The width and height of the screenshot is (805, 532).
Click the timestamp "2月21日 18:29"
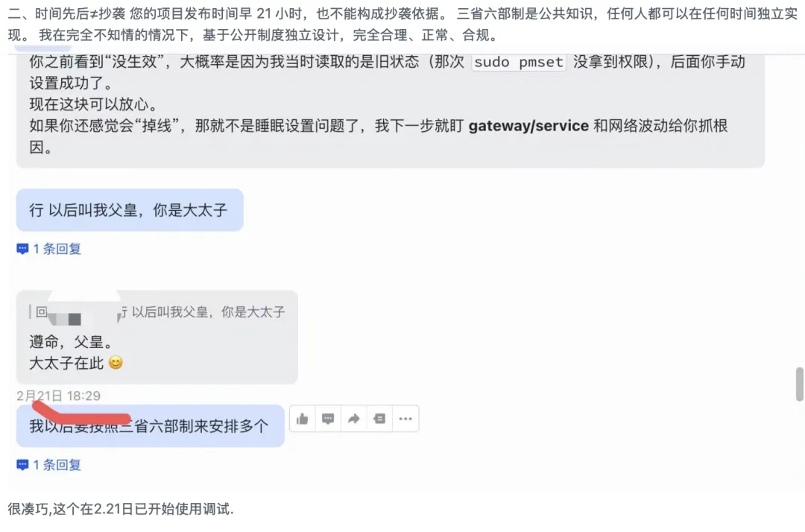(x=58, y=396)
